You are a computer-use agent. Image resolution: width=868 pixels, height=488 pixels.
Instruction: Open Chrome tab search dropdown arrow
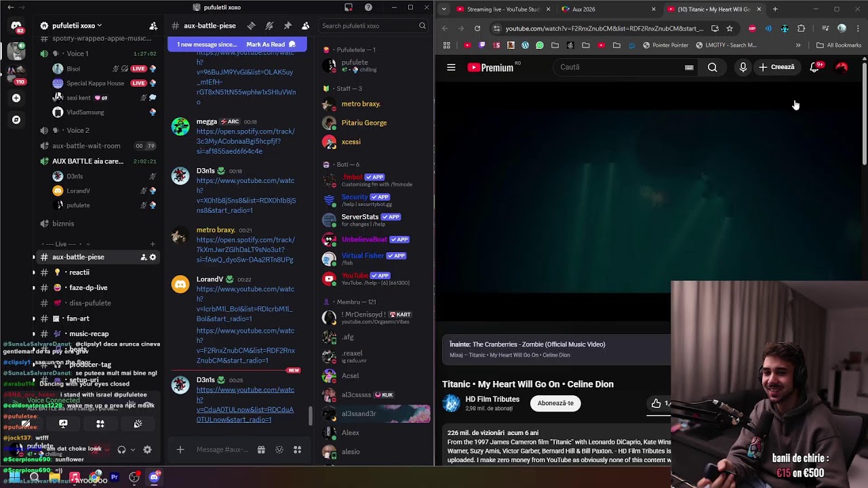click(443, 9)
